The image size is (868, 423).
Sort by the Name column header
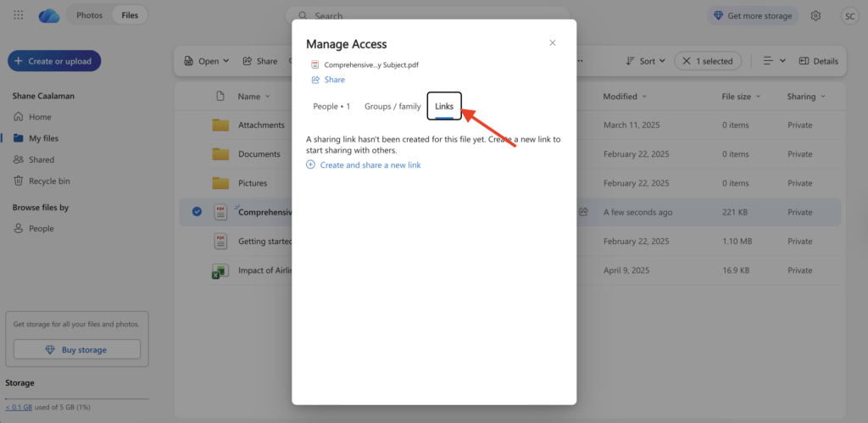[254, 97]
